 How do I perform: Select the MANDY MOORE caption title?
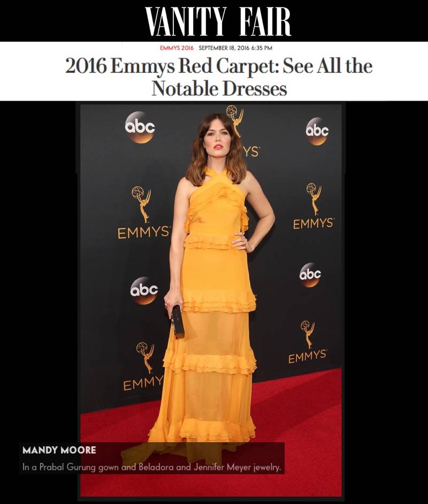point(59,450)
